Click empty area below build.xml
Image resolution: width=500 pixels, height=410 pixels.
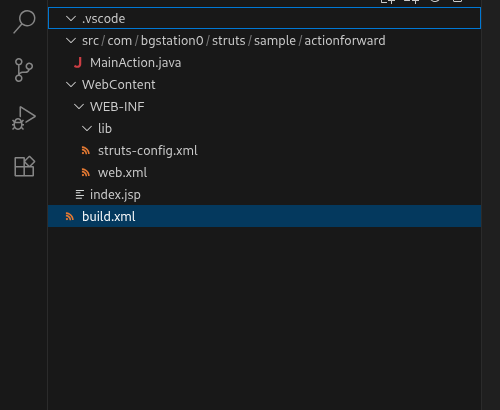point(265,317)
